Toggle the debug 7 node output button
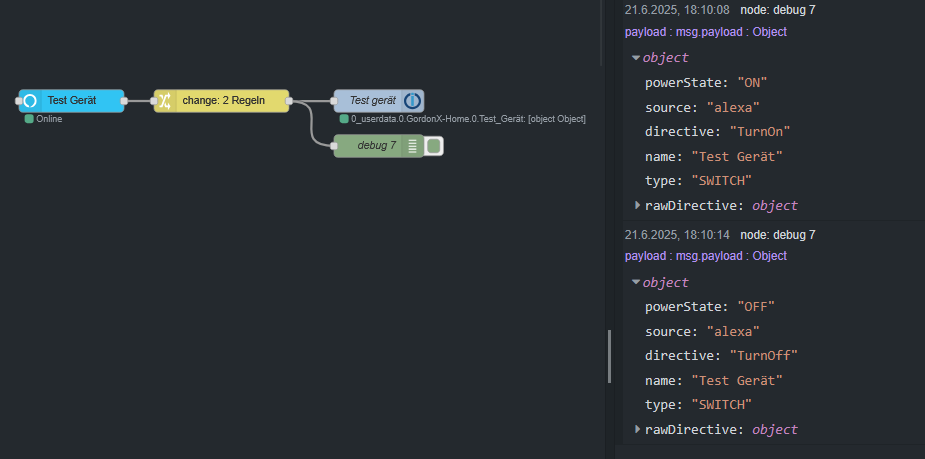This screenshot has height=459, width=925. (x=434, y=146)
